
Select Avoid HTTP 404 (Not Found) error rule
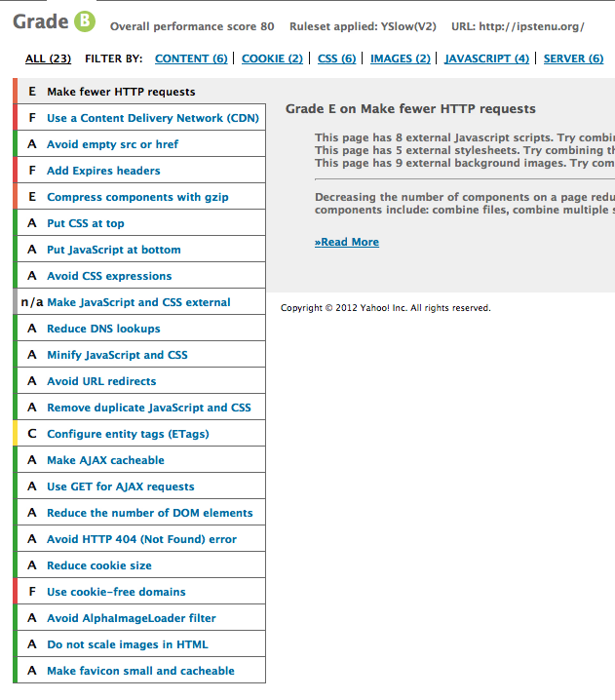tap(141, 539)
